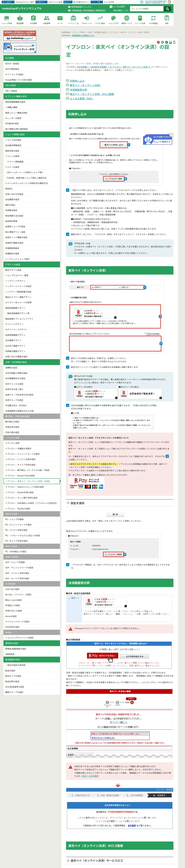
Task: Open the GMO apps grid icon
Action: coord(142,2)
